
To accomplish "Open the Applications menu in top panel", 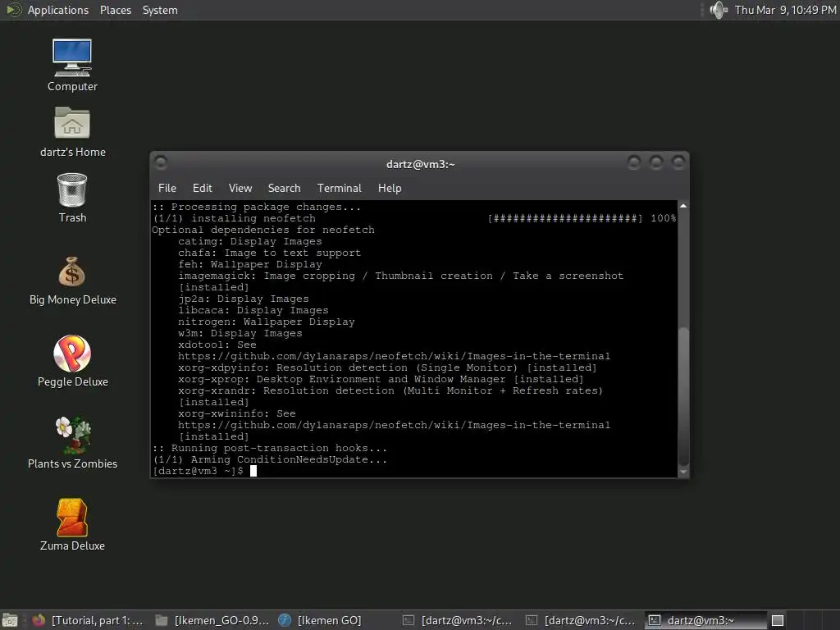I will pos(58,10).
